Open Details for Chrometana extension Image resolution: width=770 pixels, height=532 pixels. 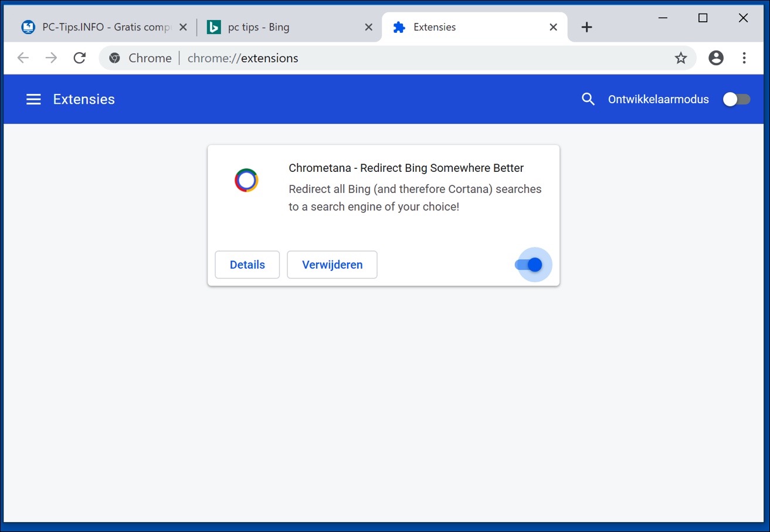click(x=247, y=265)
